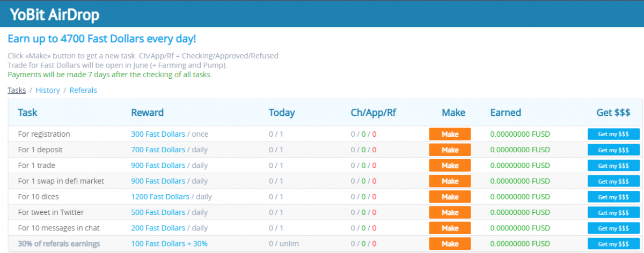The height and width of the screenshot is (253, 644).
Task: Click Make for the registration task
Action: (x=450, y=134)
